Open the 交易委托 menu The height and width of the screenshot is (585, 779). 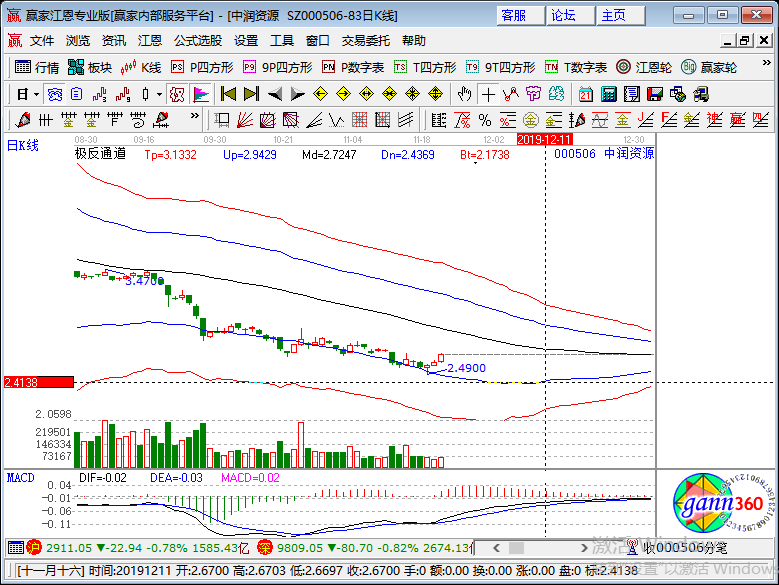(x=366, y=41)
